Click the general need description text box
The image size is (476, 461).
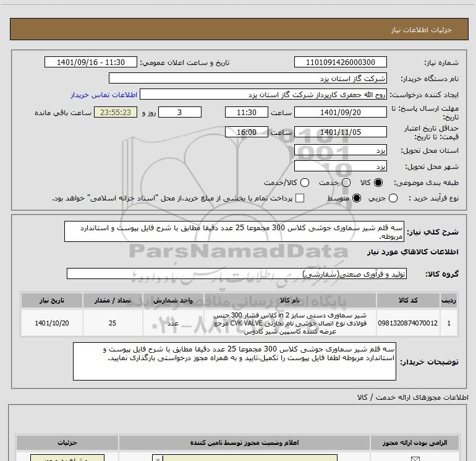pyautogui.click(x=234, y=231)
